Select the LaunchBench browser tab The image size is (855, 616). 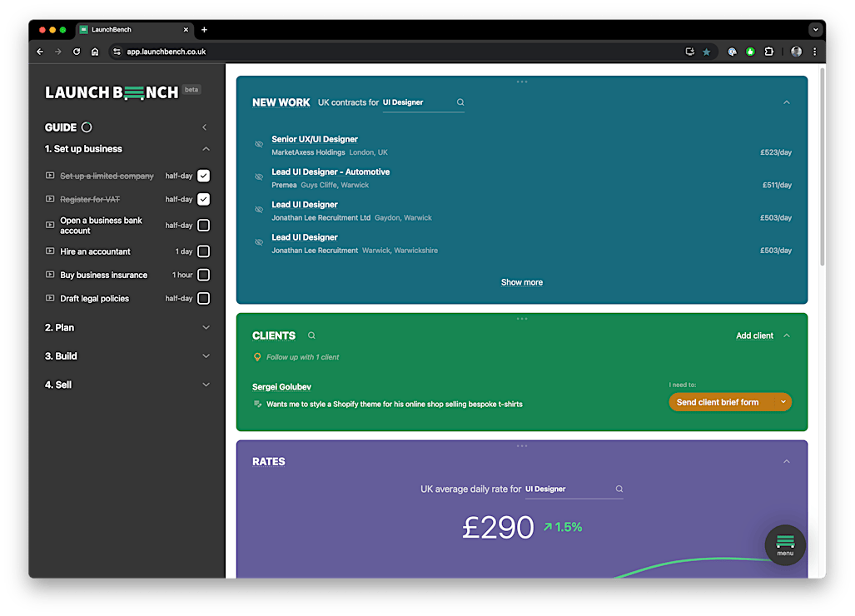(133, 29)
